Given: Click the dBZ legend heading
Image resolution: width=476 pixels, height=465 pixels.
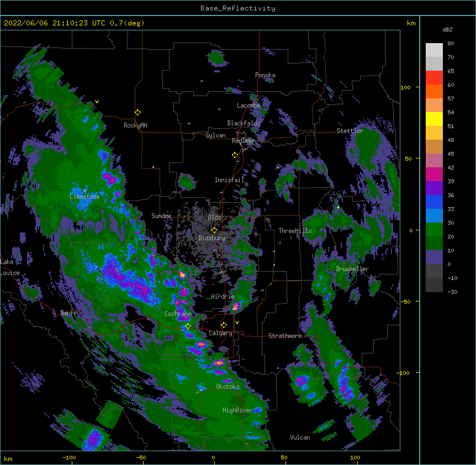Looking at the screenshot, I should (447, 29).
